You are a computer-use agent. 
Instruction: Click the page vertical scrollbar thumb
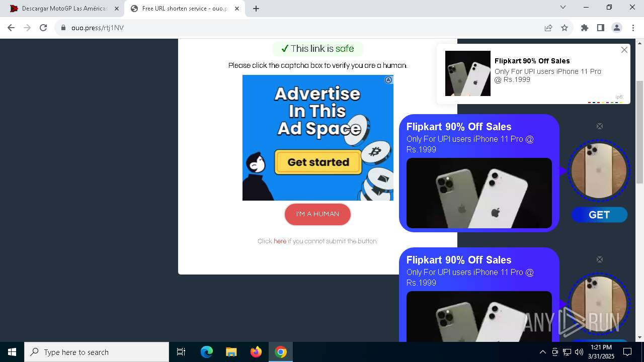coord(640,132)
